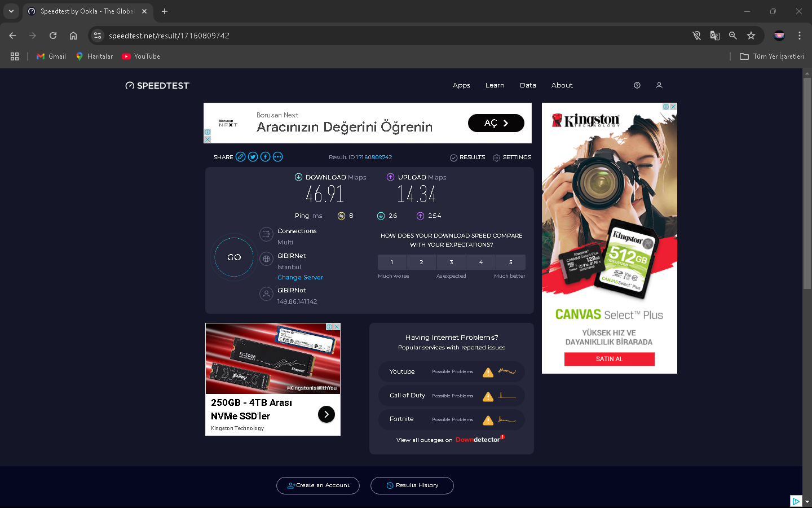812x508 pixels.
Task: Open result ID 17160809742 link
Action: tap(374, 157)
